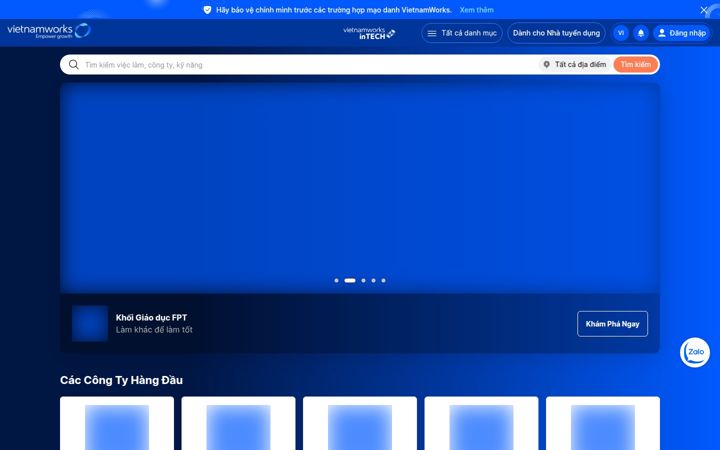Click the Làm khác để làm tốt slogan

(x=154, y=330)
